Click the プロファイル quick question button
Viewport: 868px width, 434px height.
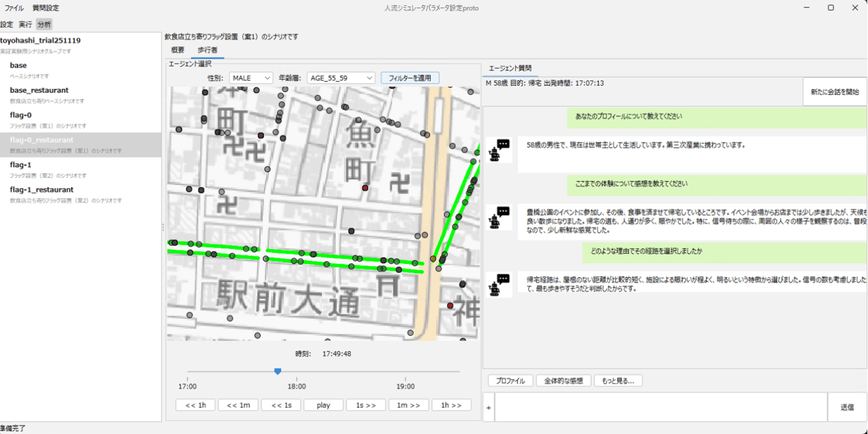pos(510,380)
